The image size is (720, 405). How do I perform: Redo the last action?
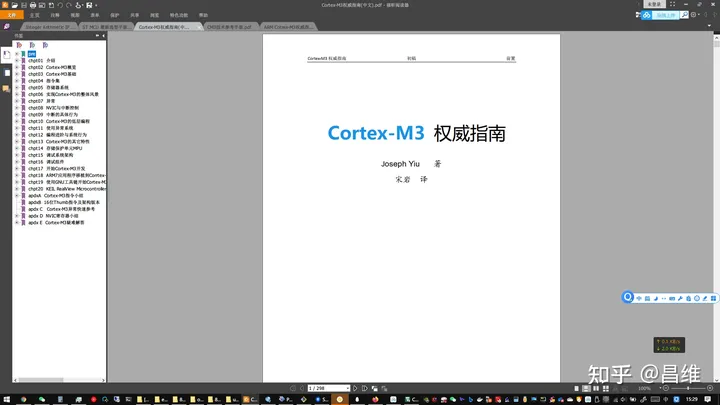tap(69, 5)
